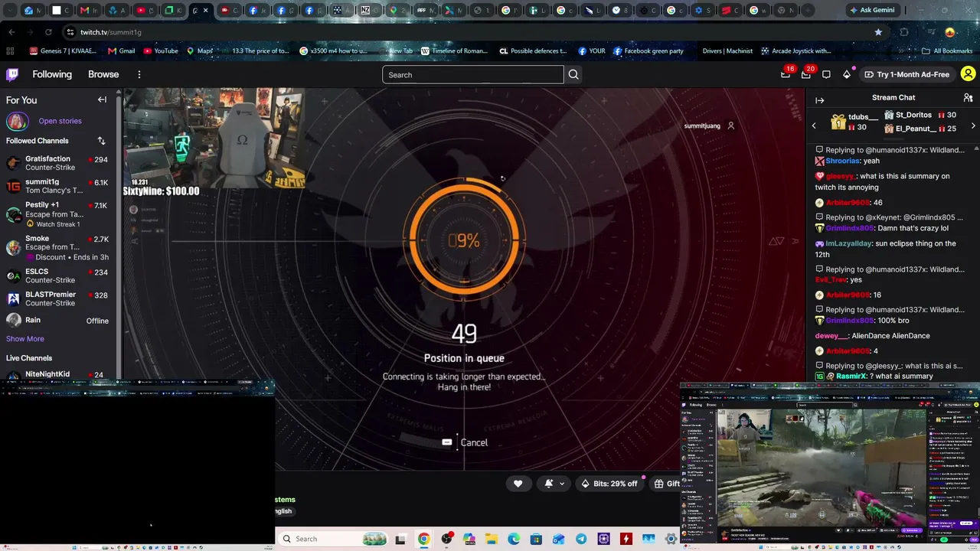
Task: Click the browser back arrow
Action: coord(11,32)
